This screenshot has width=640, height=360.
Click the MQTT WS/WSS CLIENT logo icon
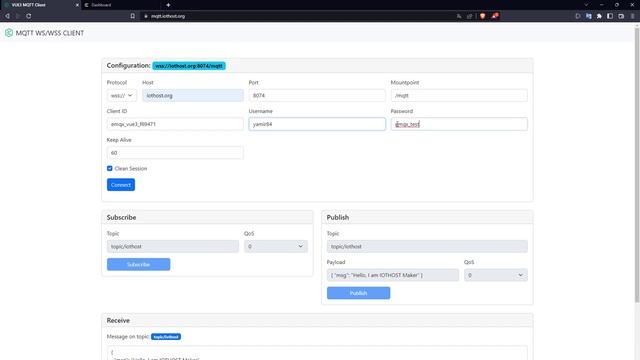(x=9, y=33)
